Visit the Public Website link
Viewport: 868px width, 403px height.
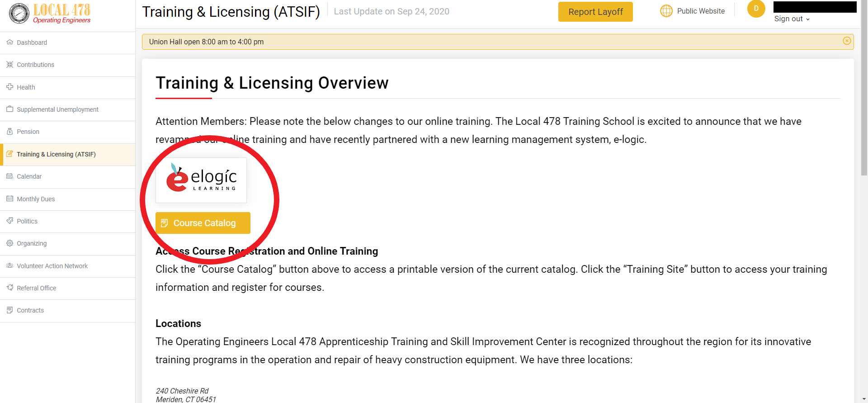[700, 11]
